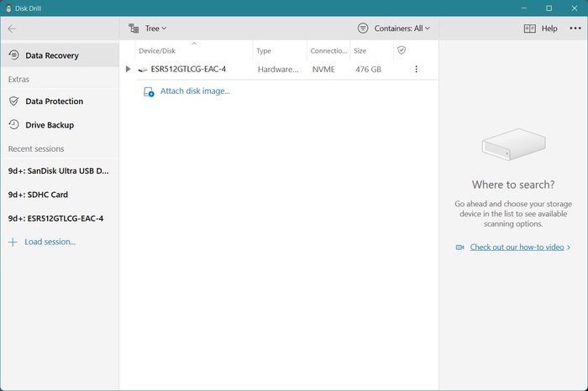Click the Hardware type cell
The width and height of the screenshot is (588, 391).
[278, 70]
